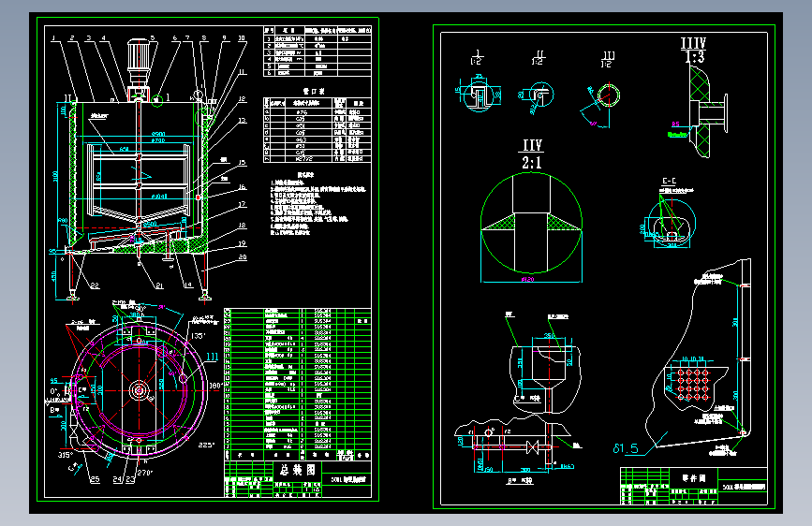Click the 'I 1:2' detail view title
The width and height of the screenshot is (812, 526).
click(476, 57)
